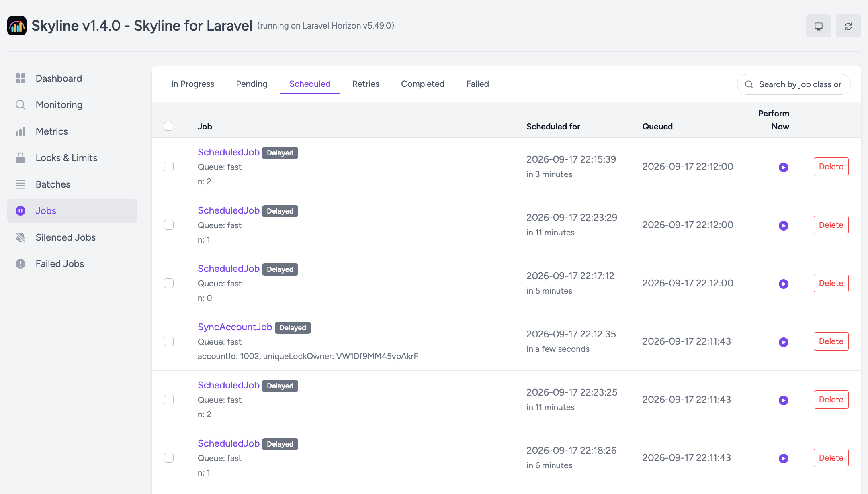Viewport: 868px width, 494px height.
Task: Select the SyncAccountJob row checkbox
Action: coord(169,341)
